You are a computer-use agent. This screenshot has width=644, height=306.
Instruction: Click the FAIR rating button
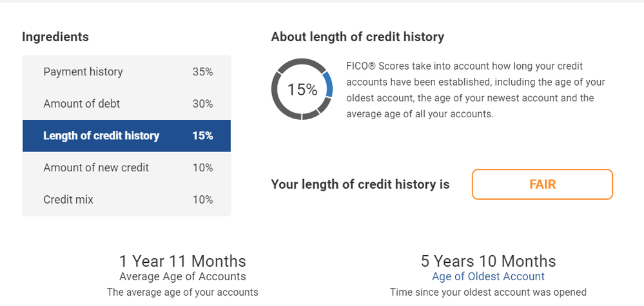[x=542, y=184]
